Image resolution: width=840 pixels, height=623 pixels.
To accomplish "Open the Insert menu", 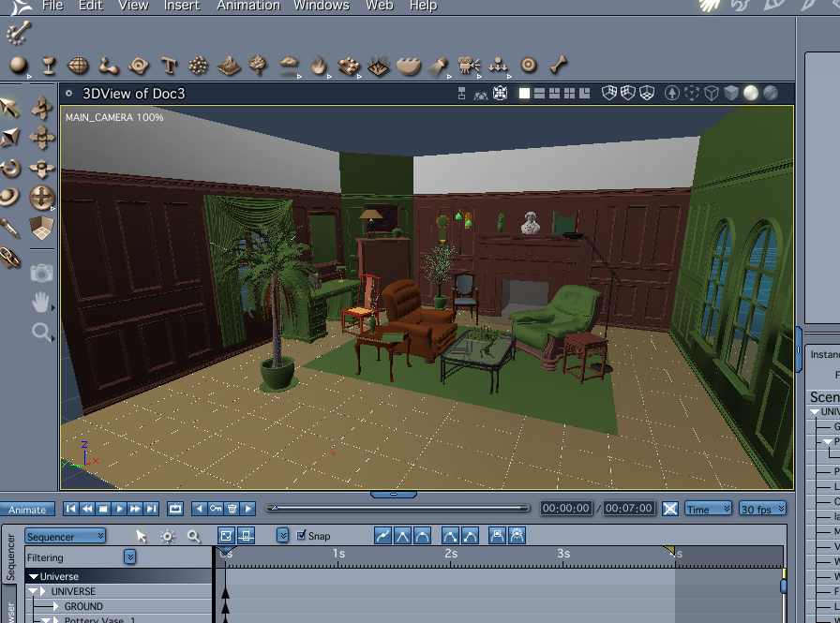I will pos(182,6).
